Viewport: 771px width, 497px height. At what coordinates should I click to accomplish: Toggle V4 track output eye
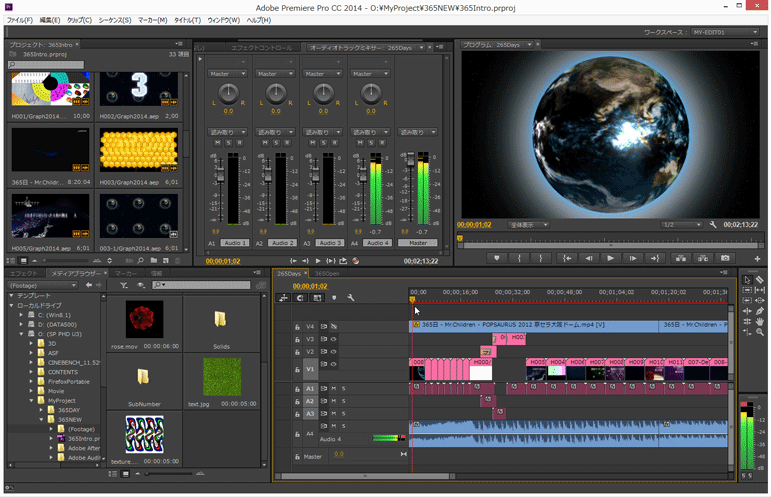(334, 326)
